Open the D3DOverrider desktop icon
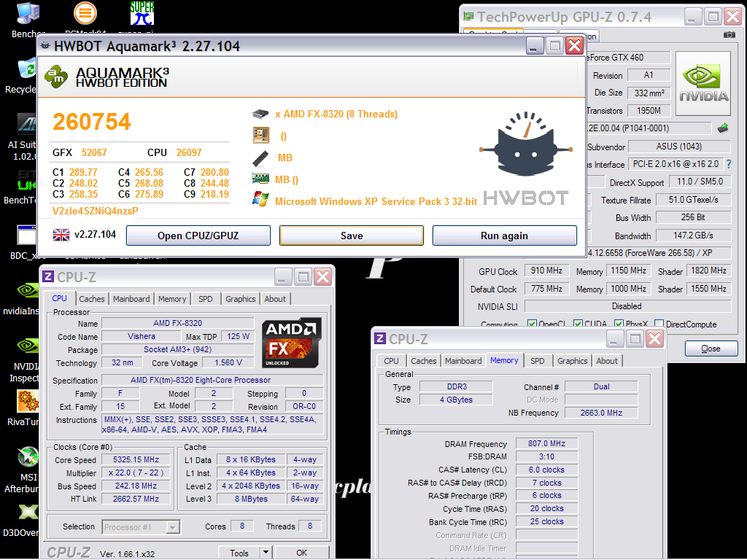Screen dimensions: 747x560 tap(28, 513)
